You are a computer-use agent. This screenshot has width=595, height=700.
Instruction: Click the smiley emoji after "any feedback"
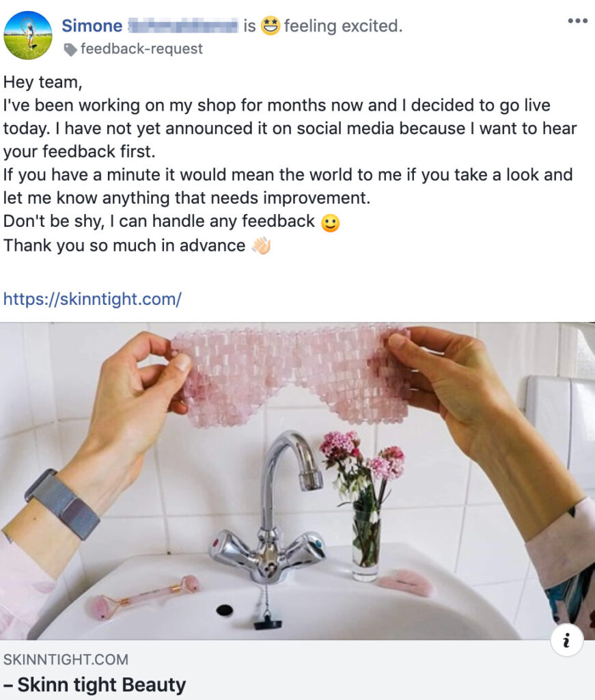[330, 223]
